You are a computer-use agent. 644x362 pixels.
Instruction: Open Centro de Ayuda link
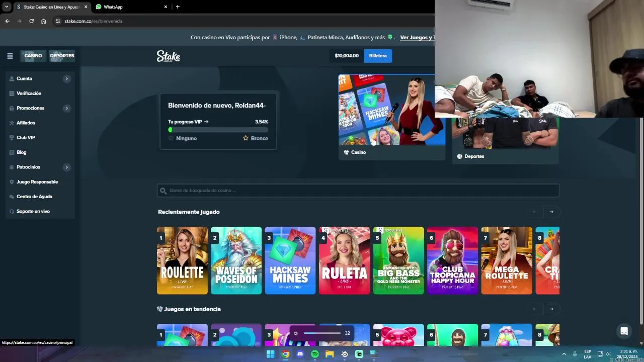pos(34,197)
